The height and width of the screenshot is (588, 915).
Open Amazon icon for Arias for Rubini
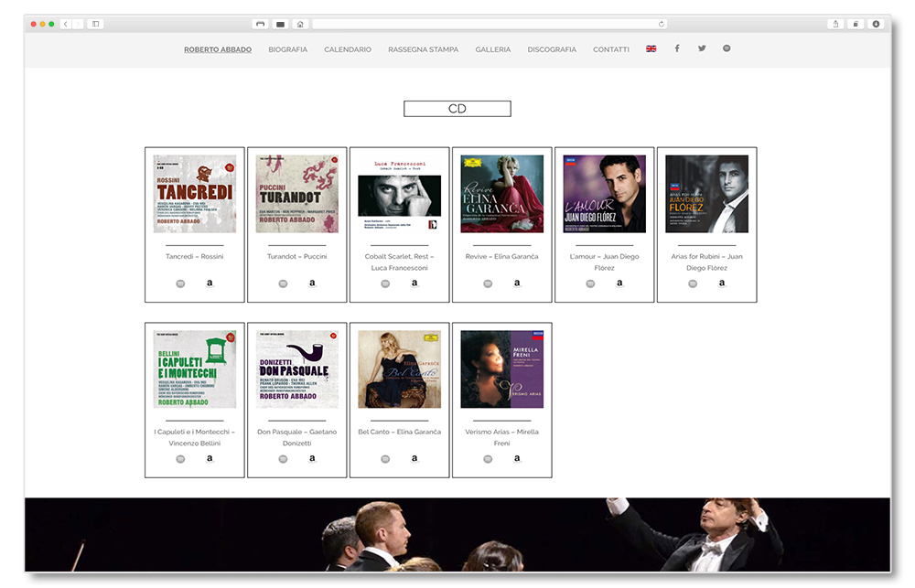tap(722, 283)
